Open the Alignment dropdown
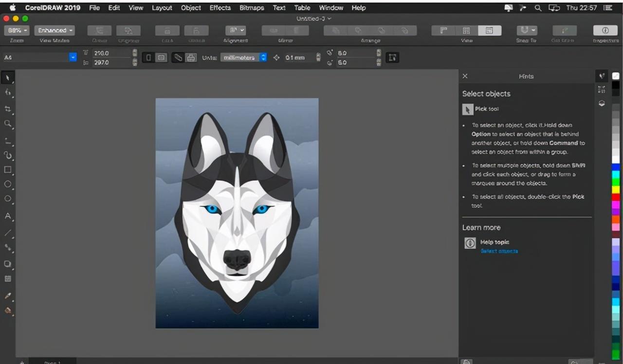623x364 pixels. (x=236, y=30)
